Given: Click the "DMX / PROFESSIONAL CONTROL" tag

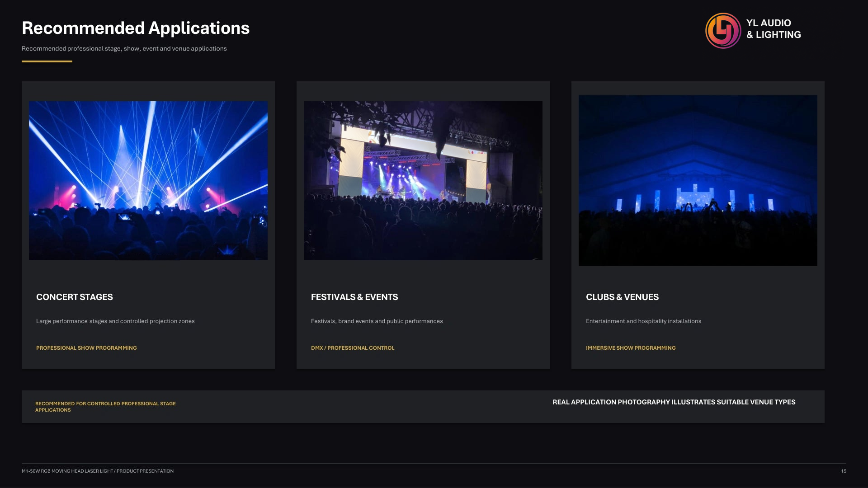Looking at the screenshot, I should pyautogui.click(x=353, y=348).
